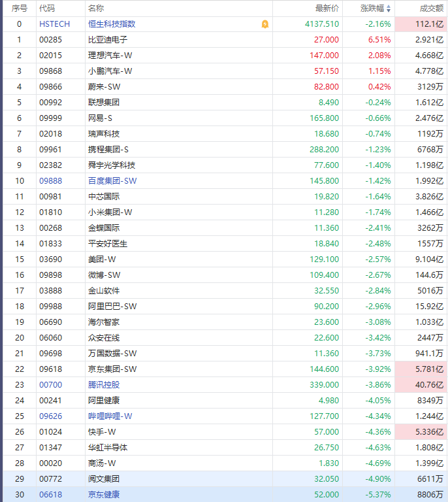Click the 代码 column header

point(47,8)
